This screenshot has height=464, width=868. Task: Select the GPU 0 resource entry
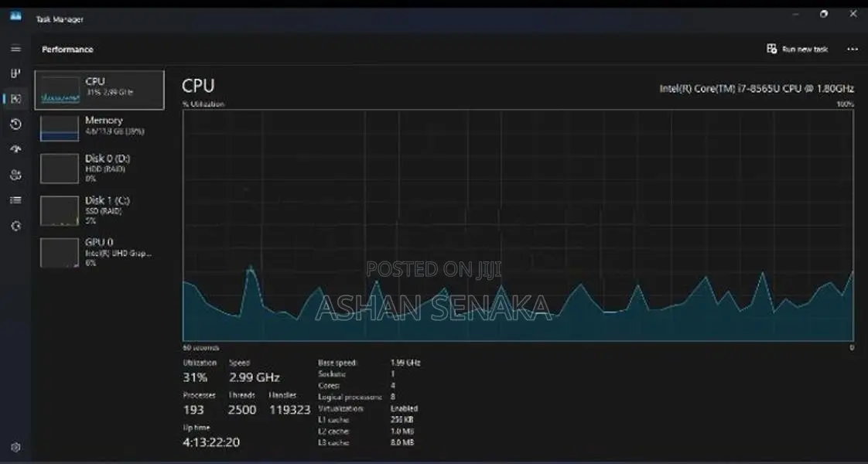pos(100,252)
